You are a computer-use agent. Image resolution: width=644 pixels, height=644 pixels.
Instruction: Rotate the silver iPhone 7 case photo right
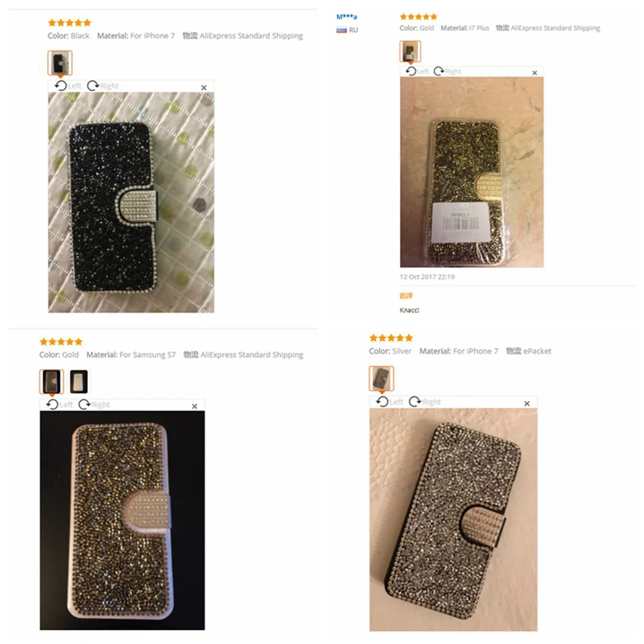click(422, 401)
